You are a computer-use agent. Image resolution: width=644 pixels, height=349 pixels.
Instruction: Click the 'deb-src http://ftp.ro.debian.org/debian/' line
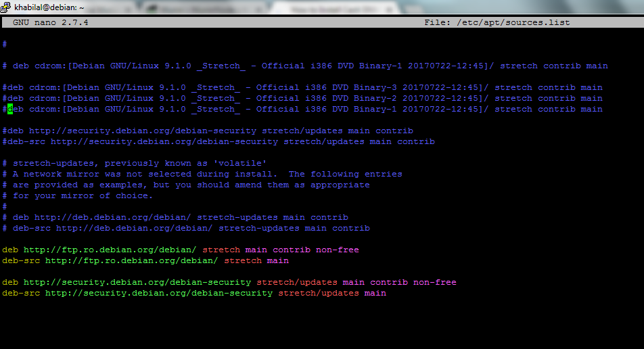coord(145,260)
